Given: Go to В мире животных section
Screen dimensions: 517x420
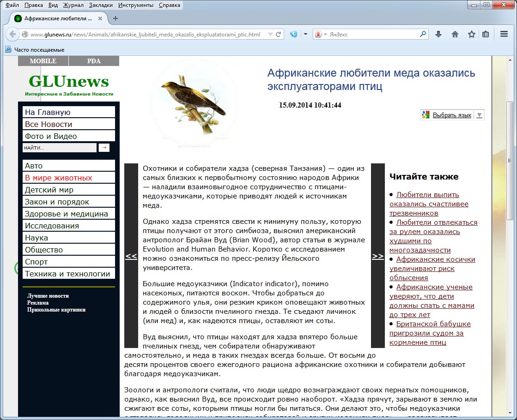Looking at the screenshot, I should click(59, 178).
